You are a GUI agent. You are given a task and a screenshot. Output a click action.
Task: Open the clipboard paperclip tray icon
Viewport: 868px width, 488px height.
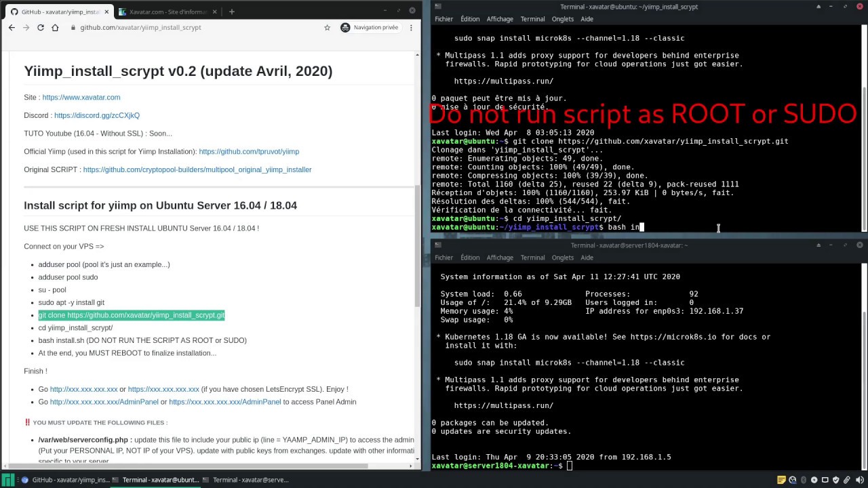coord(847,480)
